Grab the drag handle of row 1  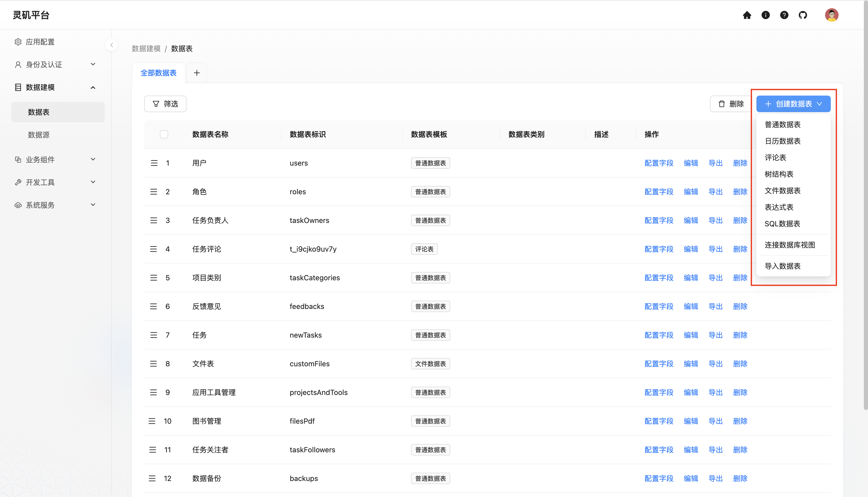(154, 163)
